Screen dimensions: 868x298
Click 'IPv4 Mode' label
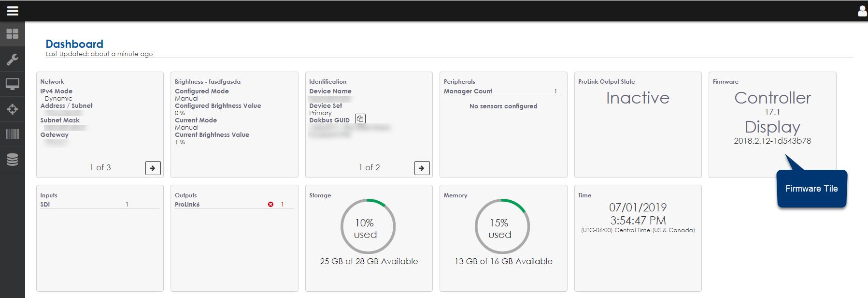pos(57,91)
